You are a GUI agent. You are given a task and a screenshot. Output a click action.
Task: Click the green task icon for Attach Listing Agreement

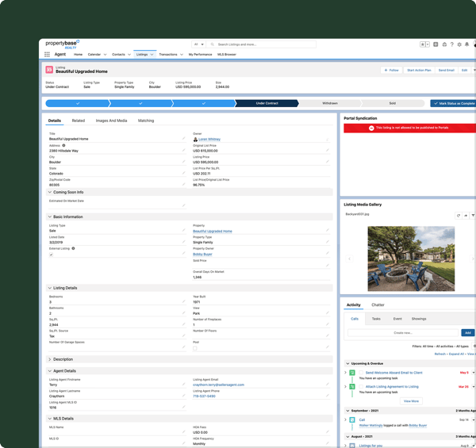tap(352, 386)
